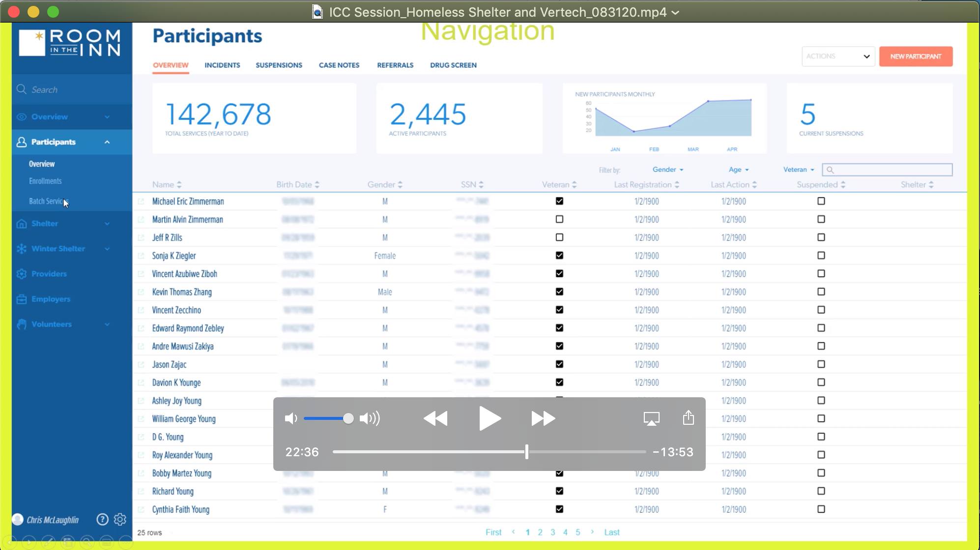Click the New Participant button
Viewport: 980px width, 550px height.
916,56
